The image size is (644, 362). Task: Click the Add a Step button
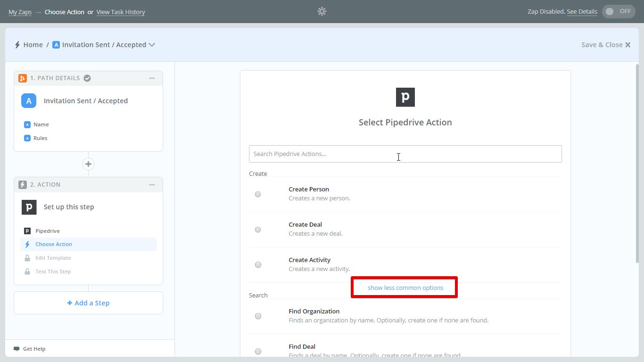[88, 303]
